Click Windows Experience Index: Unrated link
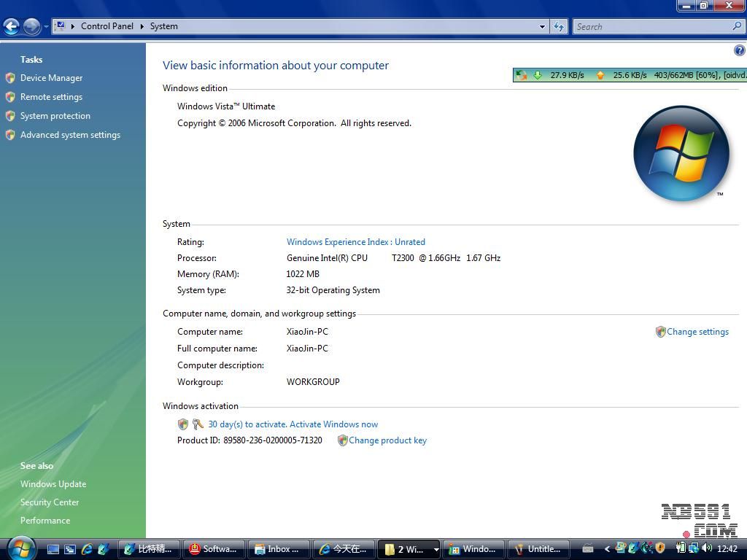Viewport: 747px width, 560px height. pos(355,242)
